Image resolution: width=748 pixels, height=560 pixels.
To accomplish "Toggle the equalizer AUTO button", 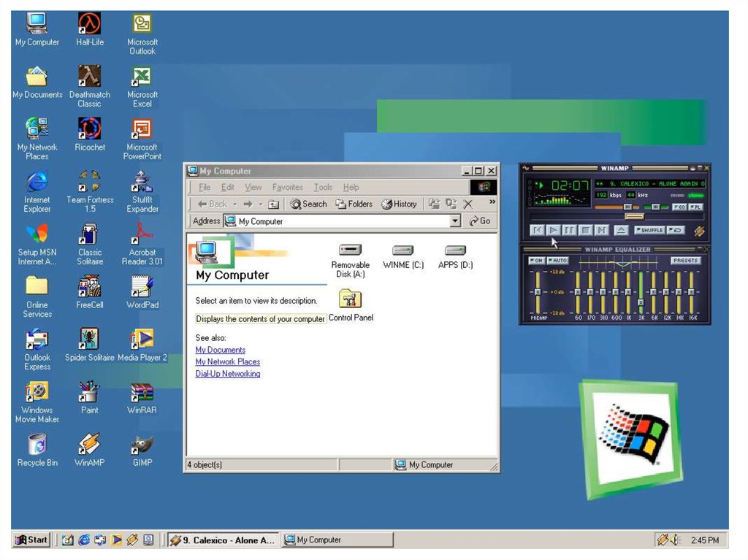I will [x=559, y=261].
